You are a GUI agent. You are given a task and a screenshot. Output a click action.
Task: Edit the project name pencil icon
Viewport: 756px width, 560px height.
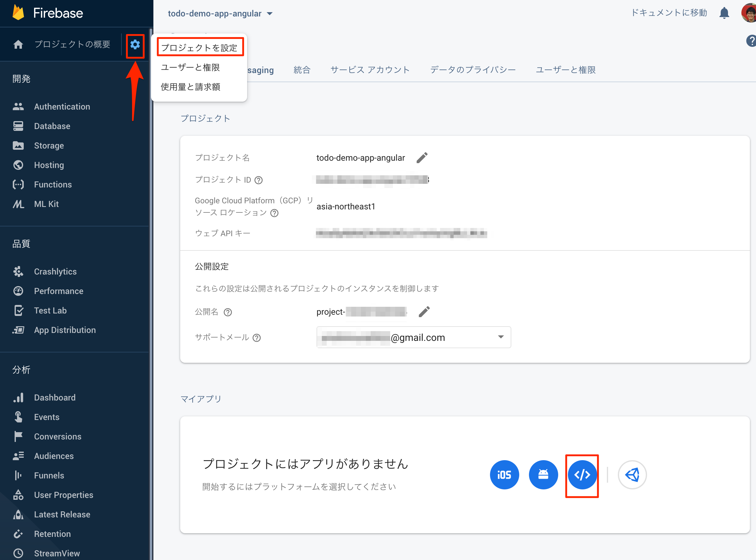click(422, 158)
